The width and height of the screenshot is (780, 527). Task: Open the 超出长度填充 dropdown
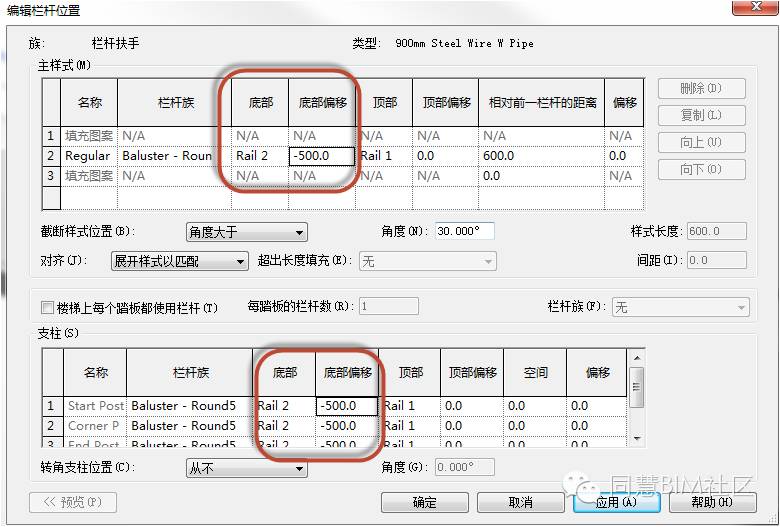tap(428, 261)
